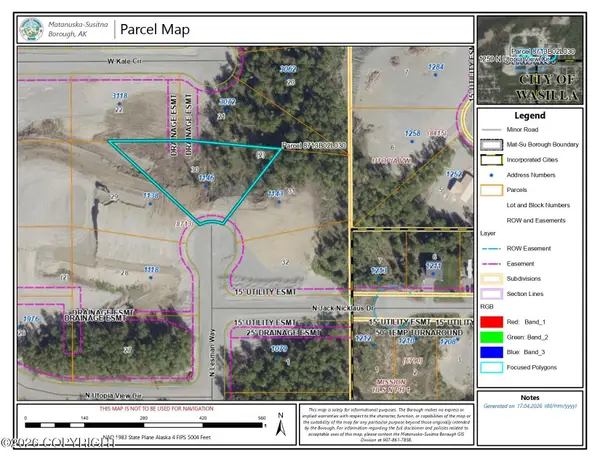
Task: Click the Incorporated Cities legend swatch
Action: pos(492,160)
